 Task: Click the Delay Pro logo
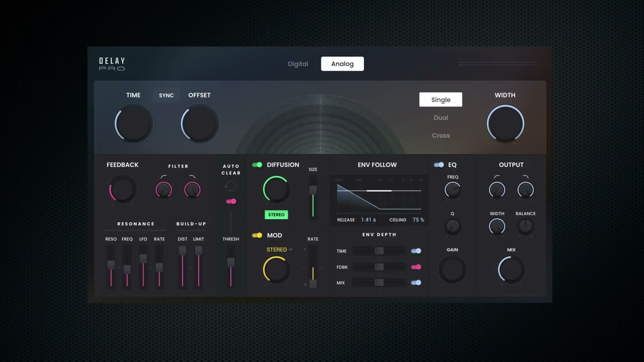[112, 64]
